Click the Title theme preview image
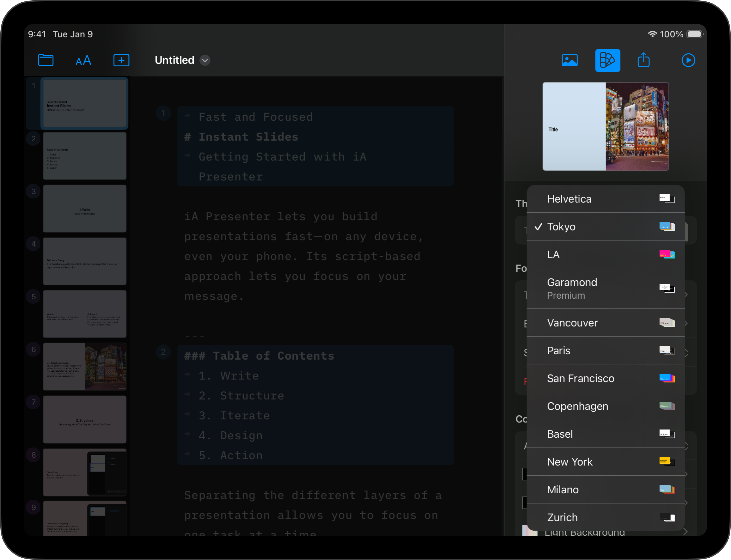Screen dimensions: 731x560 pyautogui.click(x=605, y=126)
